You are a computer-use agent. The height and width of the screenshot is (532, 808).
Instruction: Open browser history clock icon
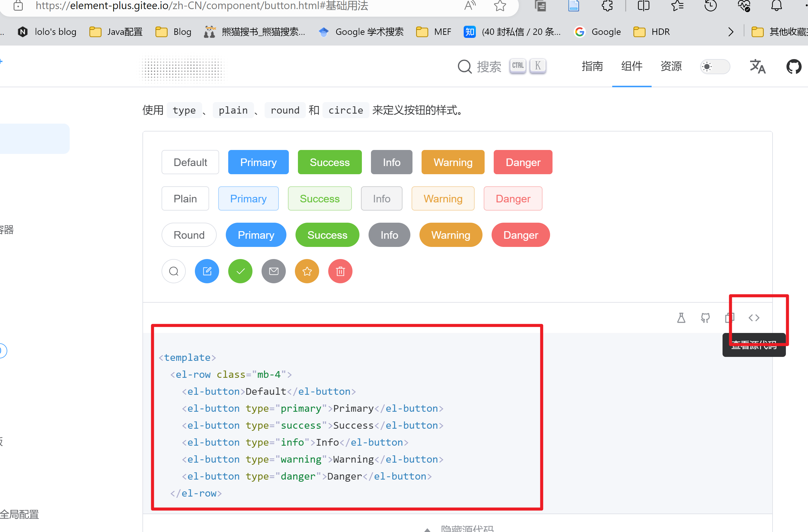[x=710, y=5]
